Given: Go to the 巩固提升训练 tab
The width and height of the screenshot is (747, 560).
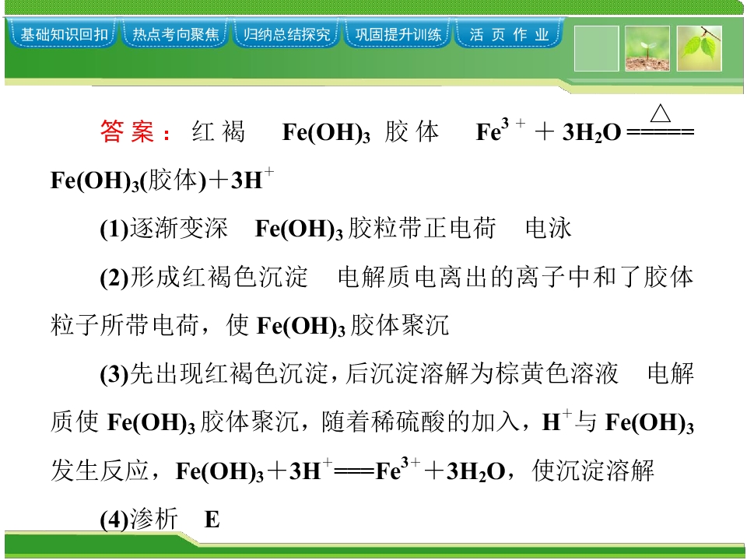Looking at the screenshot, I should pos(398,33).
